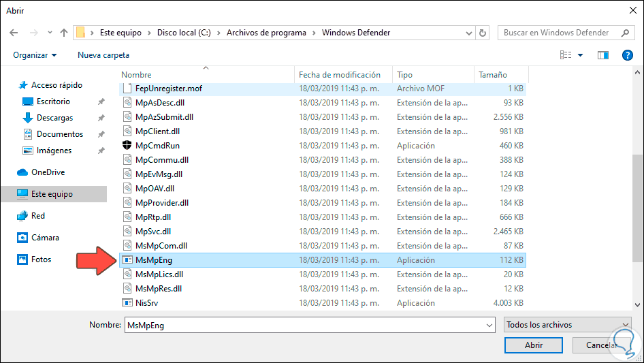The height and width of the screenshot is (363, 644).
Task: Click the pin icon beside Imágenes
Action: point(101,151)
